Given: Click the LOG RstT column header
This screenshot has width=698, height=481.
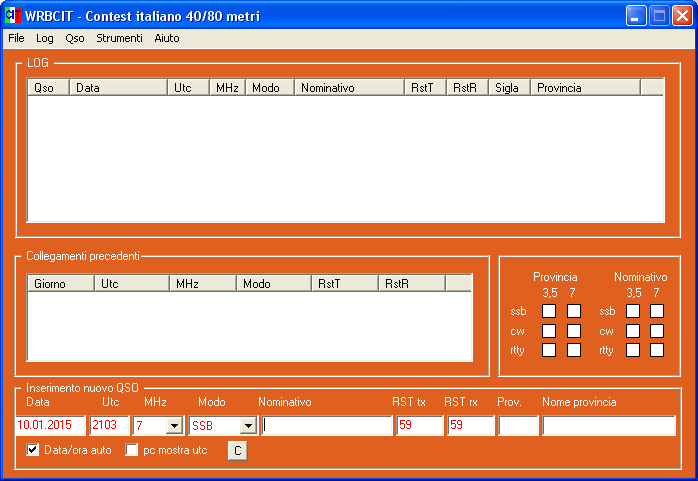Looking at the screenshot, I should click(426, 87).
